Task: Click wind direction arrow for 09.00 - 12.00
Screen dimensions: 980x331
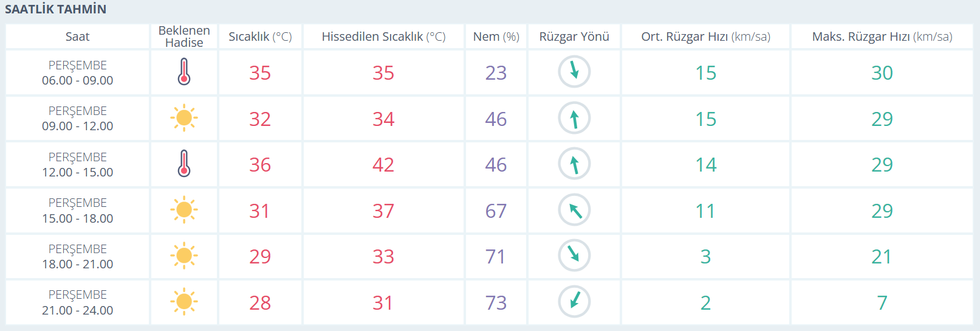Action: coord(574,118)
